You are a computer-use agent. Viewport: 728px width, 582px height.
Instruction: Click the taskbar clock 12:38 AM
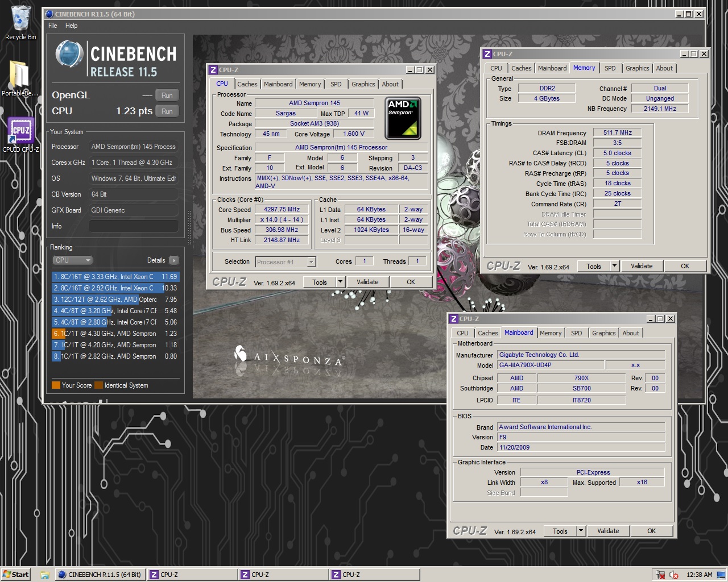699,575
